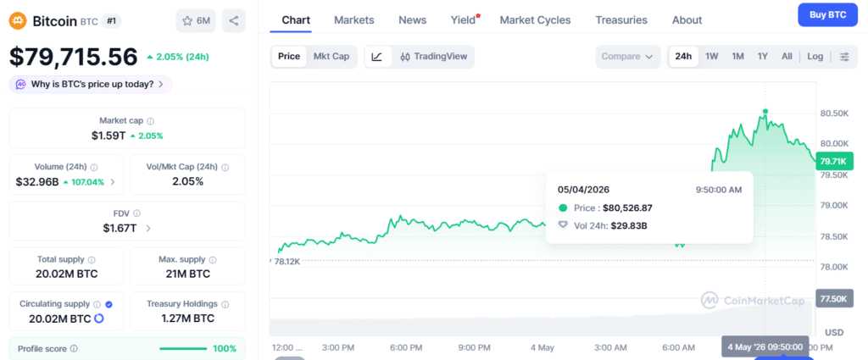868x360 pixels.
Task: Open Max. supply info icon
Action: pos(213,259)
